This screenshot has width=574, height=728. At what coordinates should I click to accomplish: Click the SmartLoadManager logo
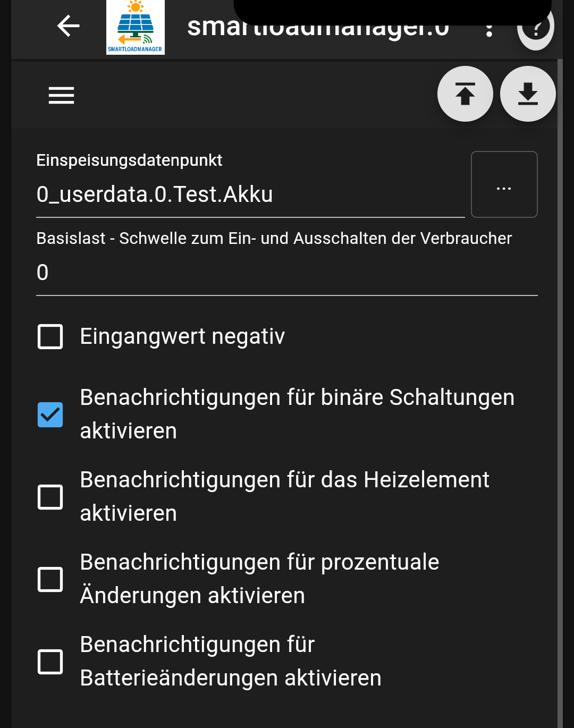(x=135, y=28)
